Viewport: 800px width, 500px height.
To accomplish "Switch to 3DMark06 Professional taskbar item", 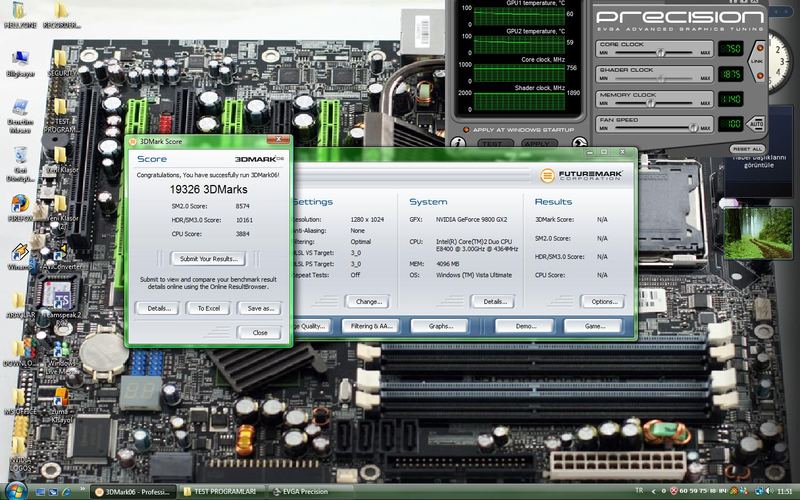I will [134, 492].
